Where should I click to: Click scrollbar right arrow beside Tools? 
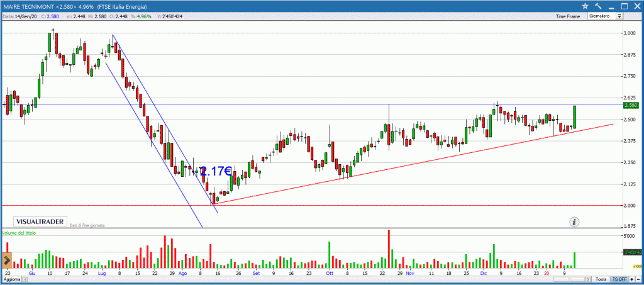click(x=589, y=279)
